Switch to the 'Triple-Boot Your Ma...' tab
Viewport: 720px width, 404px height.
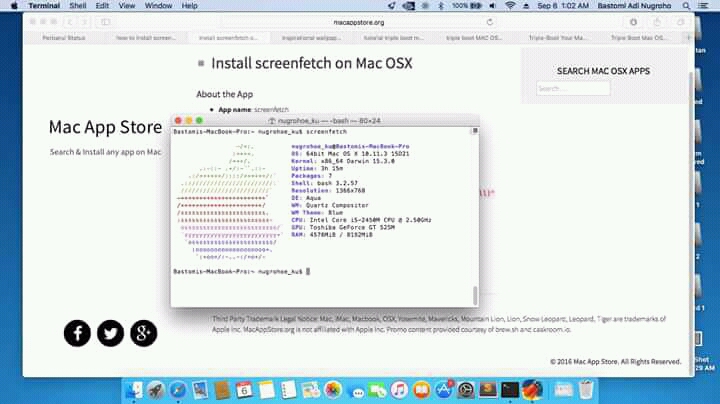point(557,38)
